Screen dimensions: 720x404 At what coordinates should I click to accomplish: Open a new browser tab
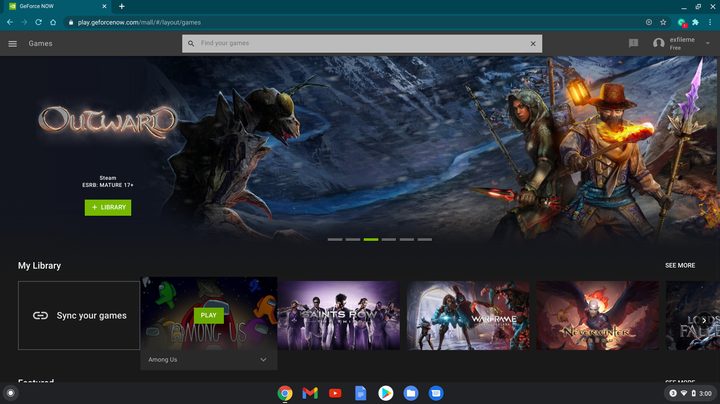click(x=122, y=6)
